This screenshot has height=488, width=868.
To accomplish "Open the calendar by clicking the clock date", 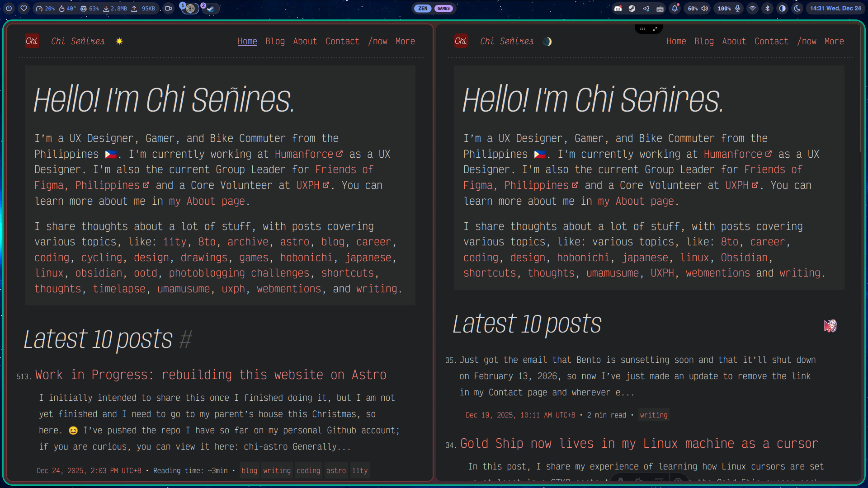I will 836,8.
